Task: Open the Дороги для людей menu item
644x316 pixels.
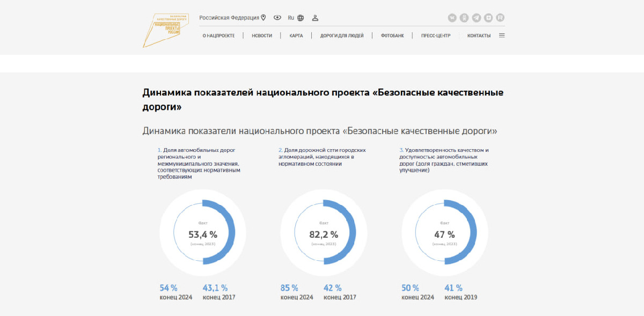Action: [x=342, y=36]
